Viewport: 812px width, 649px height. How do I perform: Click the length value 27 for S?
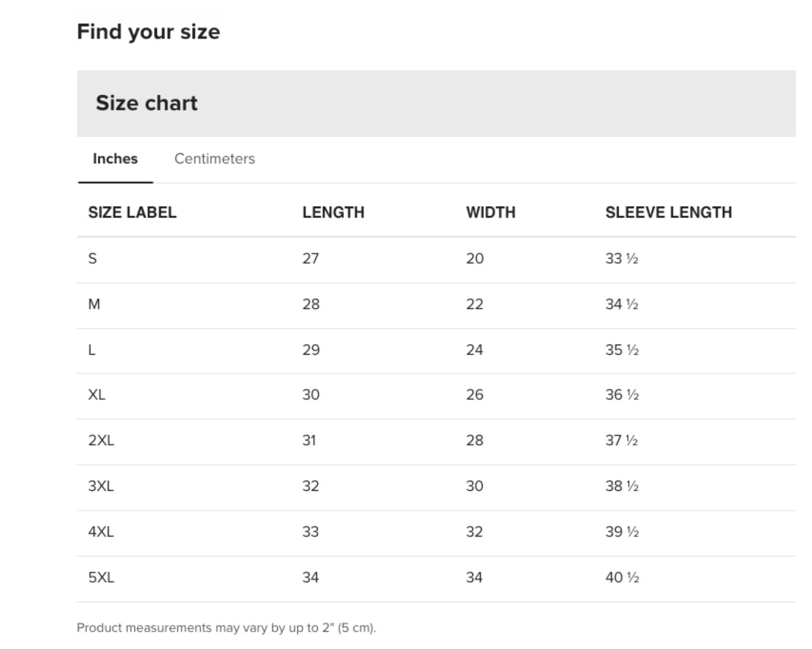(311, 258)
